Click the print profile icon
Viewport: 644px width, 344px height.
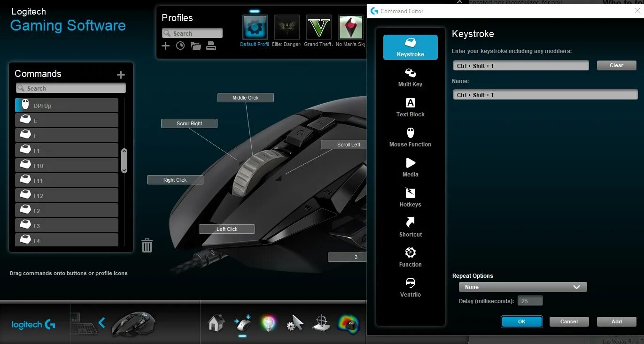pos(211,46)
